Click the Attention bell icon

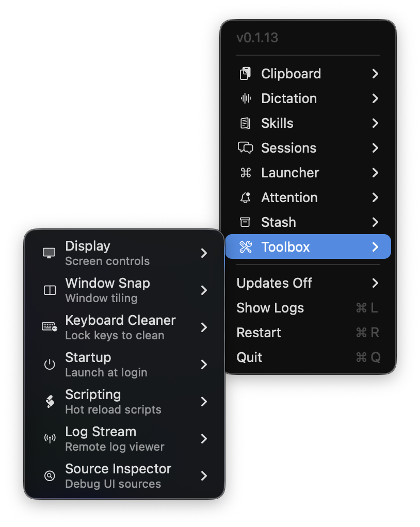pos(247,197)
